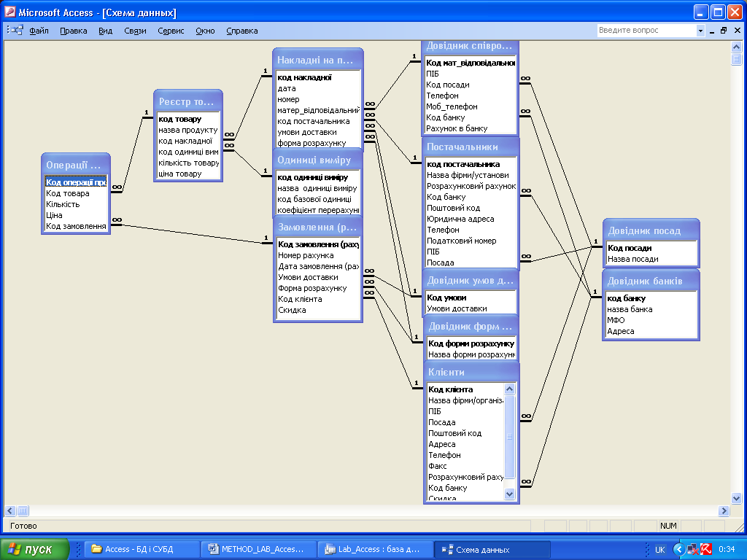Open the Правка menu
The height and width of the screenshot is (560, 747).
74,31
